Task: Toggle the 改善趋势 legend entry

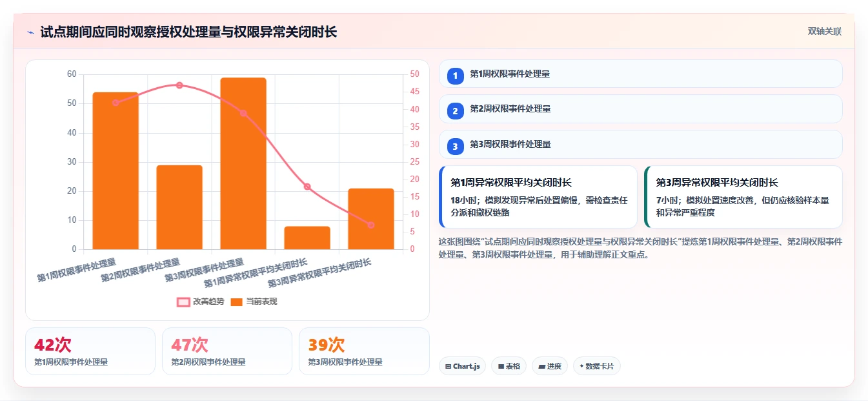Action: (x=201, y=302)
